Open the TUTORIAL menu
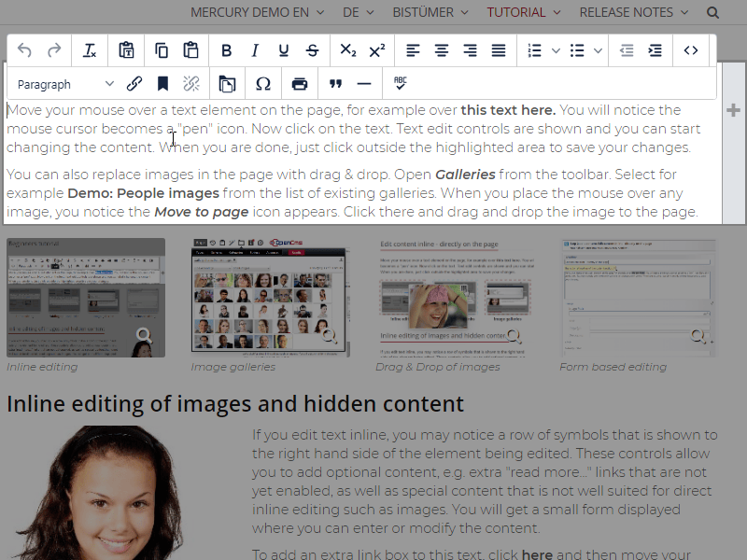Screen dimensions: 747x560 517,12
